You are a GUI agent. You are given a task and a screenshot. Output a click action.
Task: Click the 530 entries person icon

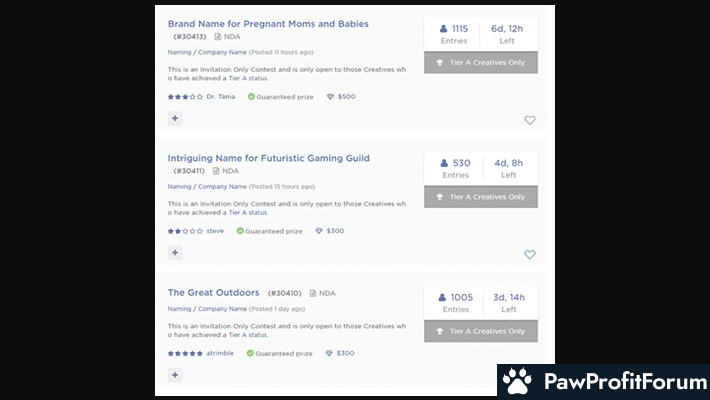pos(444,163)
